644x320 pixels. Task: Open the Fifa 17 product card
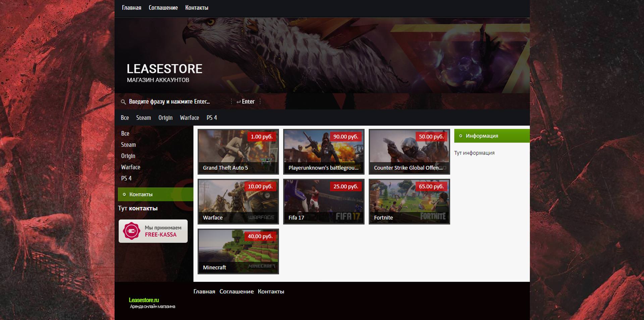pos(324,202)
